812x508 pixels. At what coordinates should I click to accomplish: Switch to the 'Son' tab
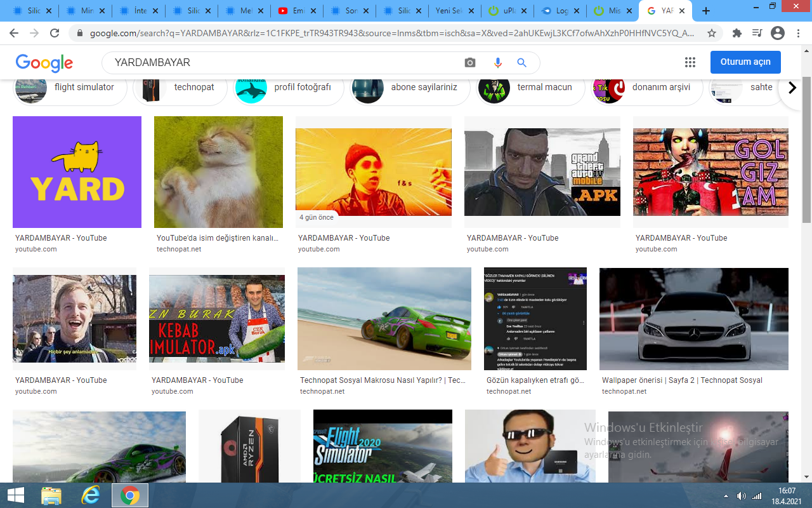coord(349,11)
